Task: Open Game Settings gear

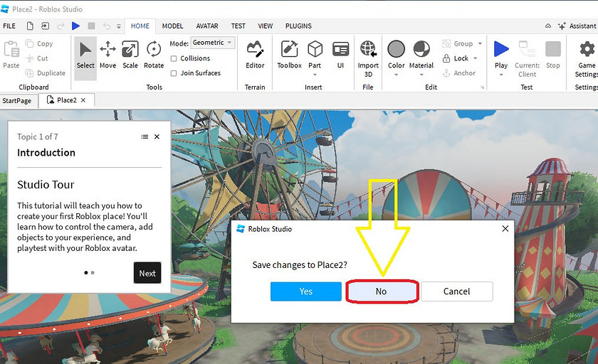Action: 587,55
